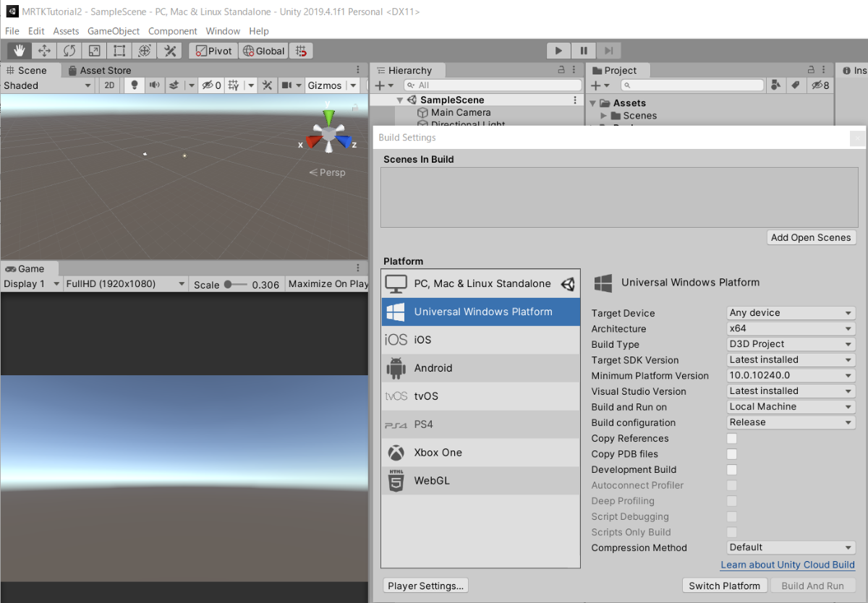Image resolution: width=868 pixels, height=603 pixels.
Task: Open the Window menu
Action: 223,31
